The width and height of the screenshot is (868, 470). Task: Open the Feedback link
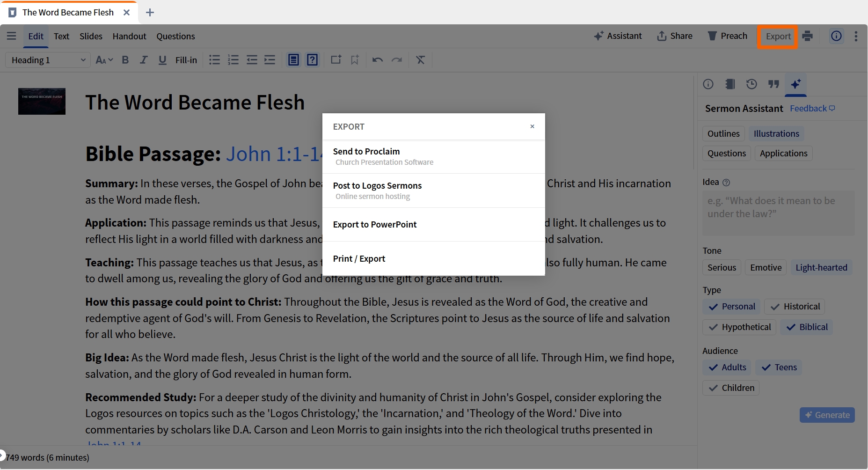coord(812,109)
